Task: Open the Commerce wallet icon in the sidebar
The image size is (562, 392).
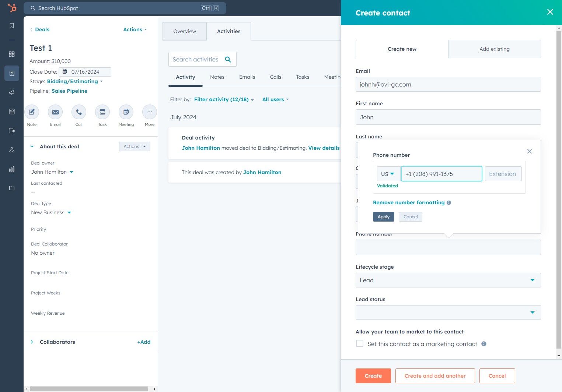Action: coord(12,131)
